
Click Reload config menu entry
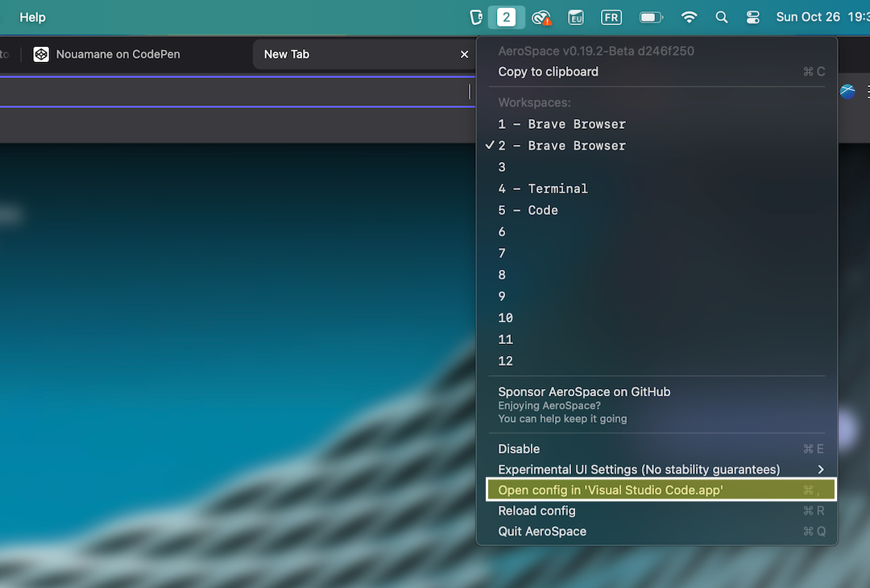pos(536,511)
